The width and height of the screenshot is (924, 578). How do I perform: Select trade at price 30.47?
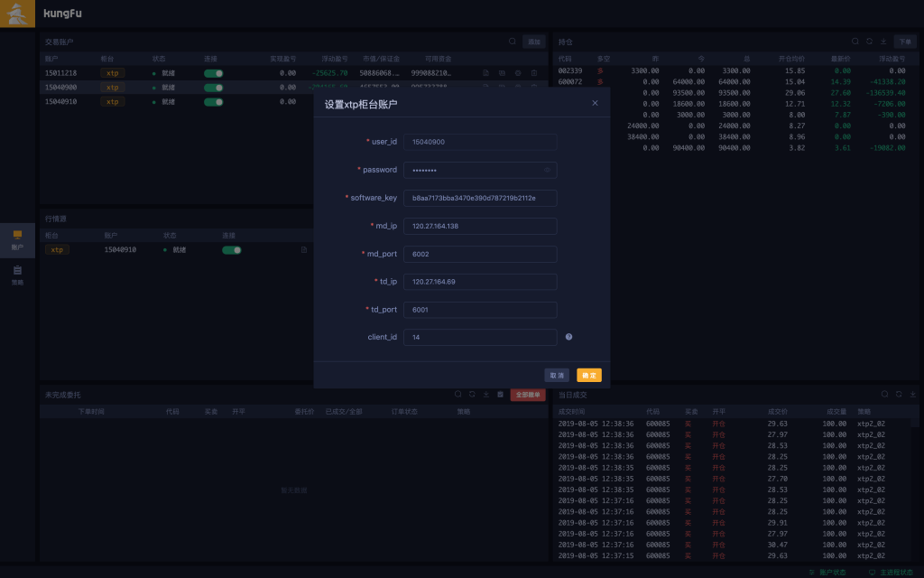tap(733, 545)
